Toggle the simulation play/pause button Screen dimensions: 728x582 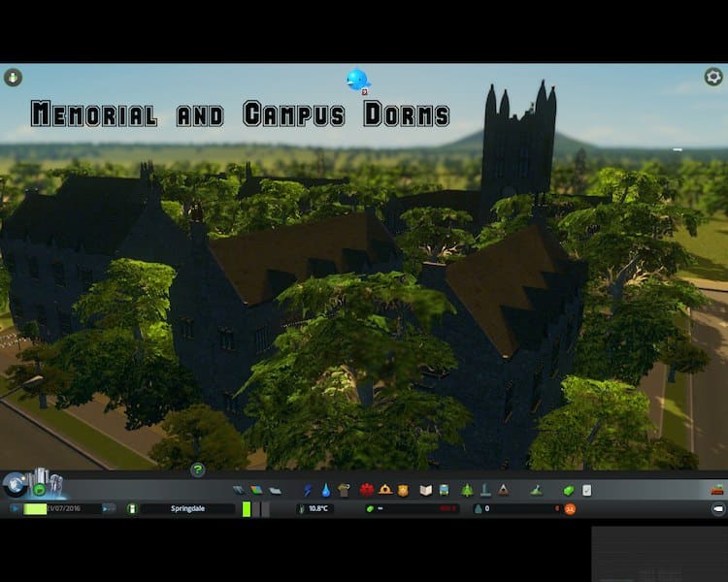click(x=16, y=508)
